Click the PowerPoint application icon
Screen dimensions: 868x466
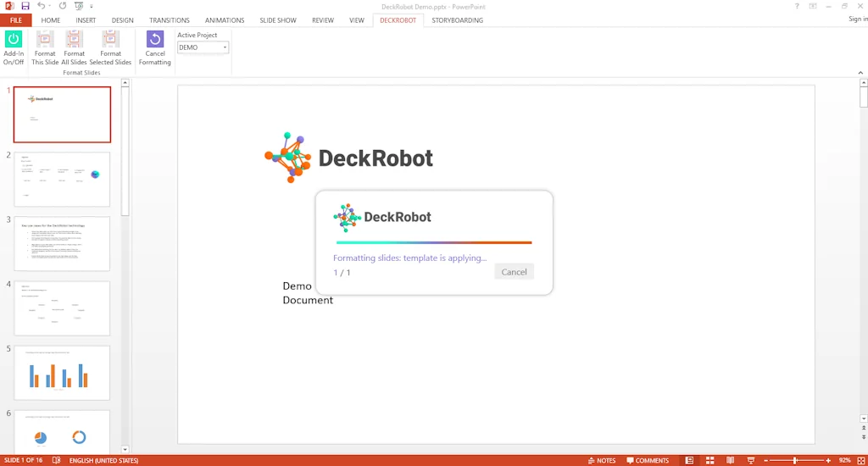click(9, 6)
